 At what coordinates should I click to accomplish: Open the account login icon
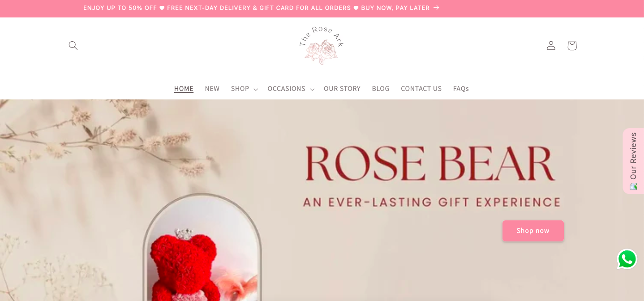coord(551,45)
